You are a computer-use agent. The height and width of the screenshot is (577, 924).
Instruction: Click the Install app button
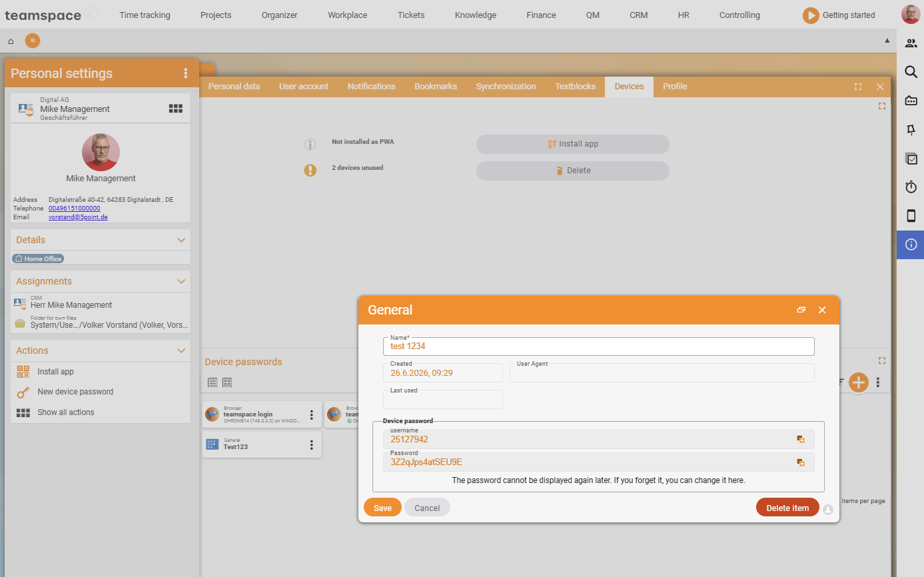pyautogui.click(x=572, y=144)
